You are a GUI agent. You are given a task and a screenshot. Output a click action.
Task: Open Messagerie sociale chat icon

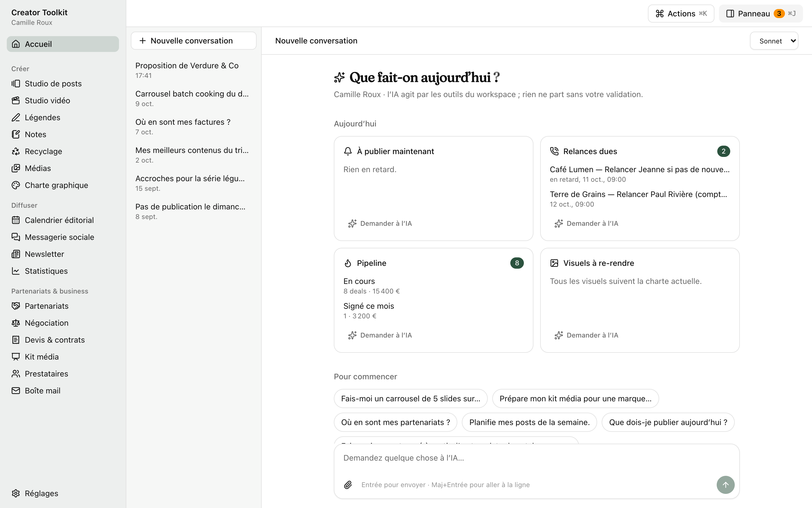tap(16, 237)
